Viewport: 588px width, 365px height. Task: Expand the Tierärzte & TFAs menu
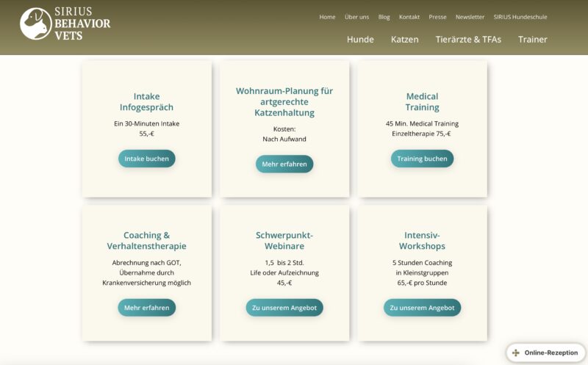(x=468, y=40)
